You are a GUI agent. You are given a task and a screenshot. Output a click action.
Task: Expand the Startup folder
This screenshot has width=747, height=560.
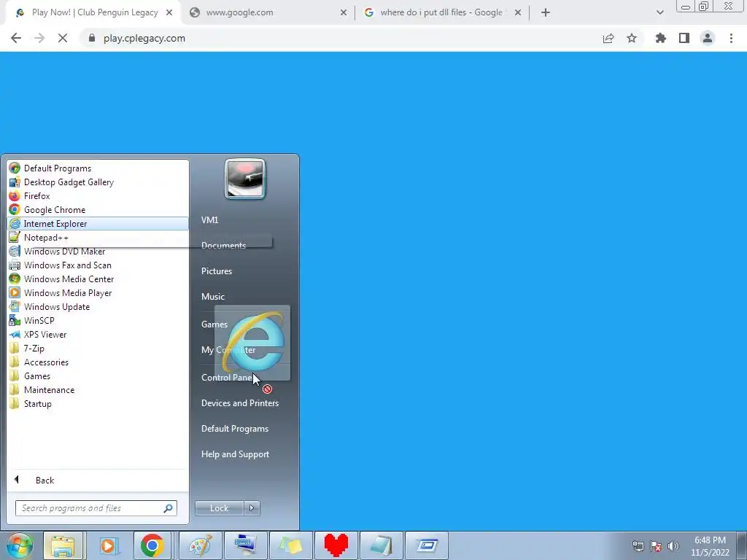(98, 403)
